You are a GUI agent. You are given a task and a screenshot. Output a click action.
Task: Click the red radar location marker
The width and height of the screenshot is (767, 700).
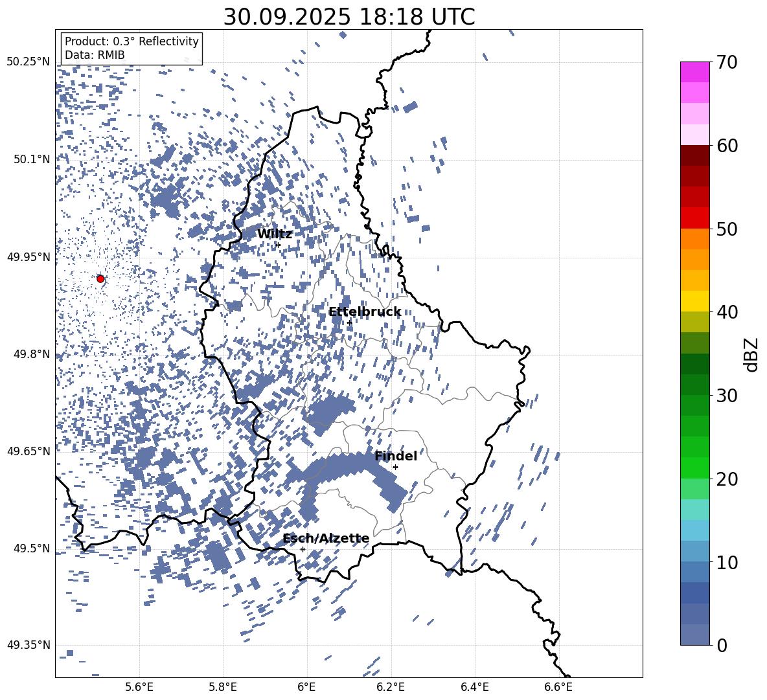tap(100, 278)
